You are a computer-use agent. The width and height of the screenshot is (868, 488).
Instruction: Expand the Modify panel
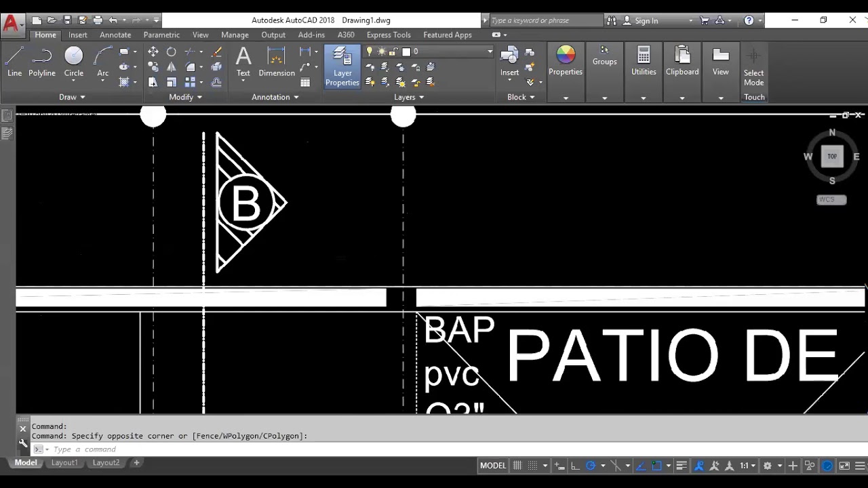tap(185, 97)
